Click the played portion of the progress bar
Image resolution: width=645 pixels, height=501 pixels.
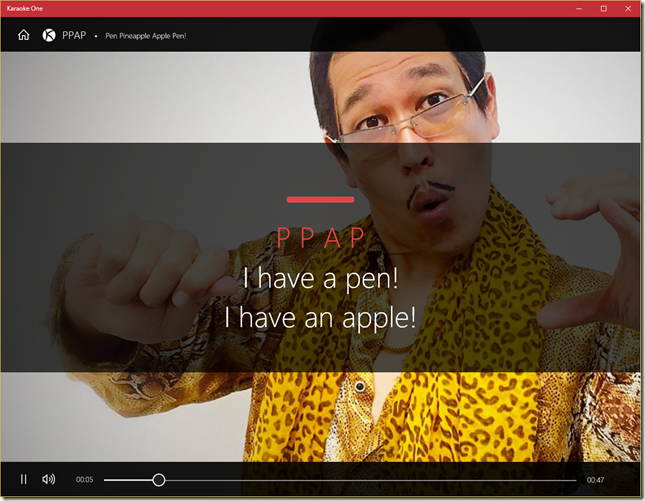pos(128,480)
